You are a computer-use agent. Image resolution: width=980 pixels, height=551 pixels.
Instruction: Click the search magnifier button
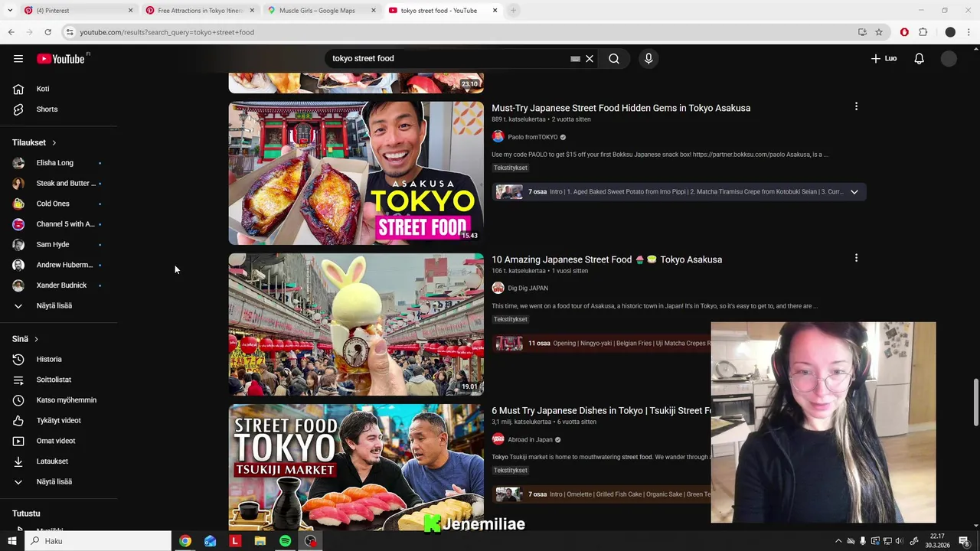[614, 58]
